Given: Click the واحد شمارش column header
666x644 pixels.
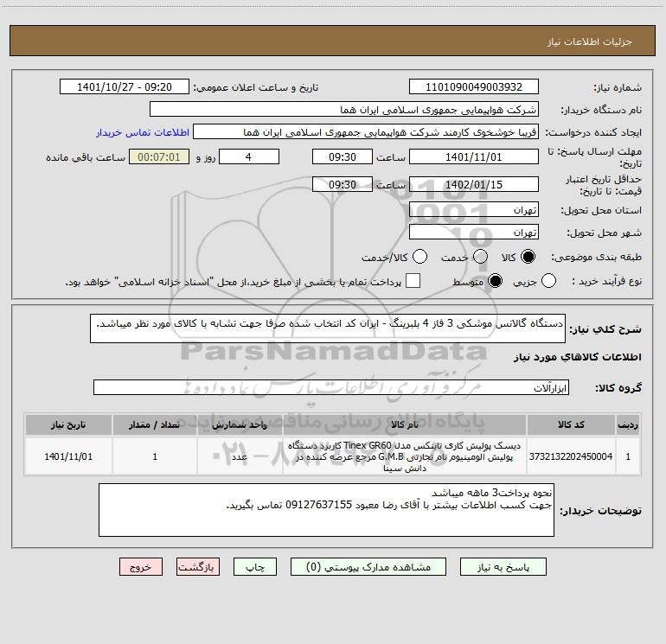Looking at the screenshot, I should click(240, 424).
